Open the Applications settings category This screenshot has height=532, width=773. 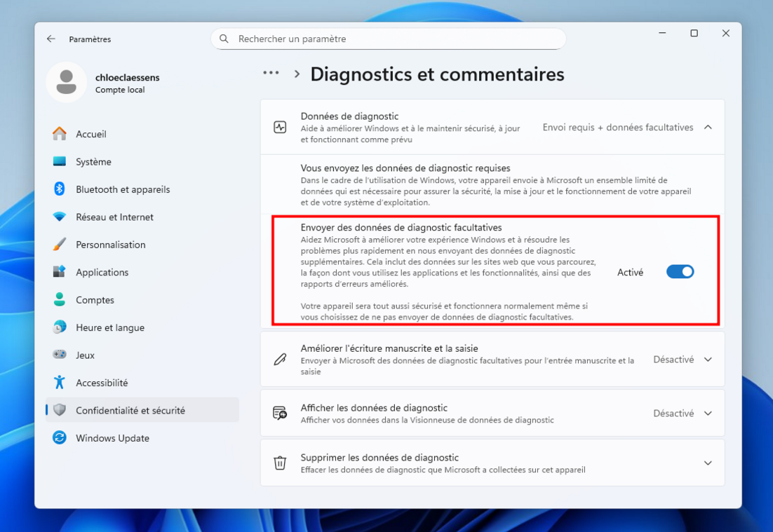point(102,273)
